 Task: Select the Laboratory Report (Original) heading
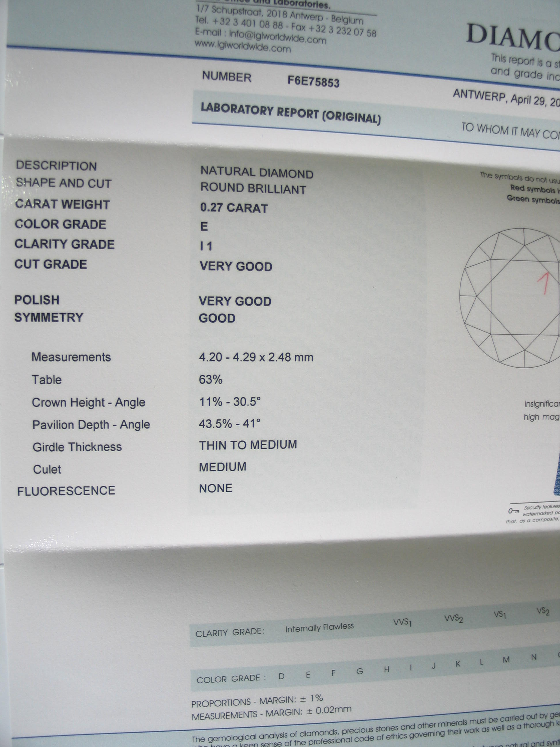pos(290,113)
